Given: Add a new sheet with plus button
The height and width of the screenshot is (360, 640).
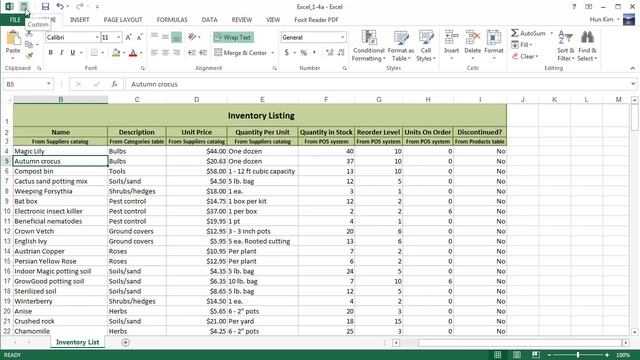Looking at the screenshot, I should pyautogui.click(x=125, y=342).
